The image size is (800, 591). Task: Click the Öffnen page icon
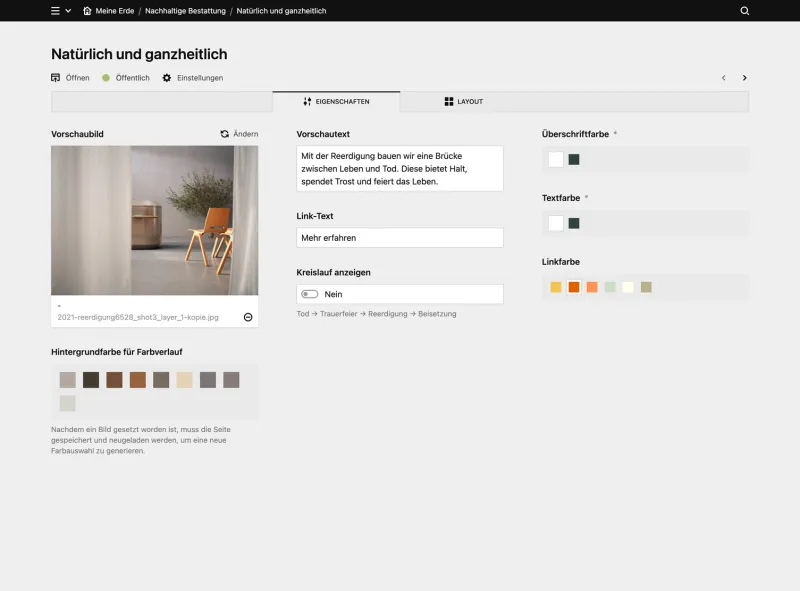(x=55, y=77)
